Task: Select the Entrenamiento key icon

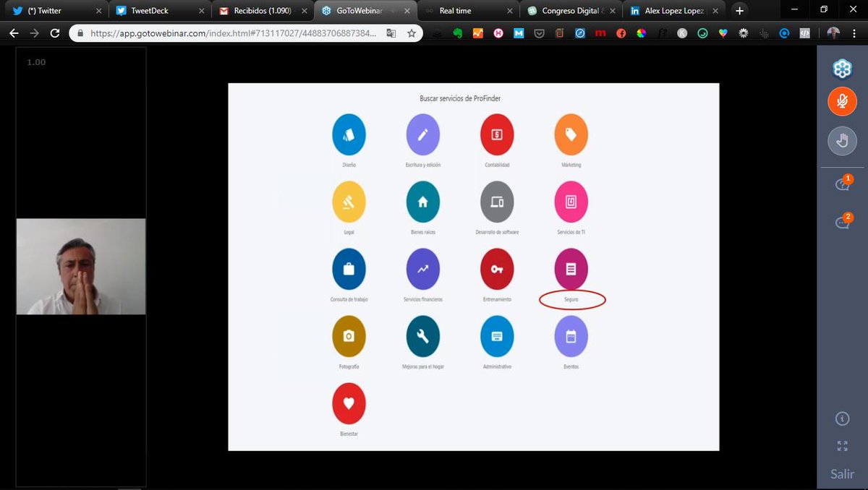Action: (x=497, y=269)
